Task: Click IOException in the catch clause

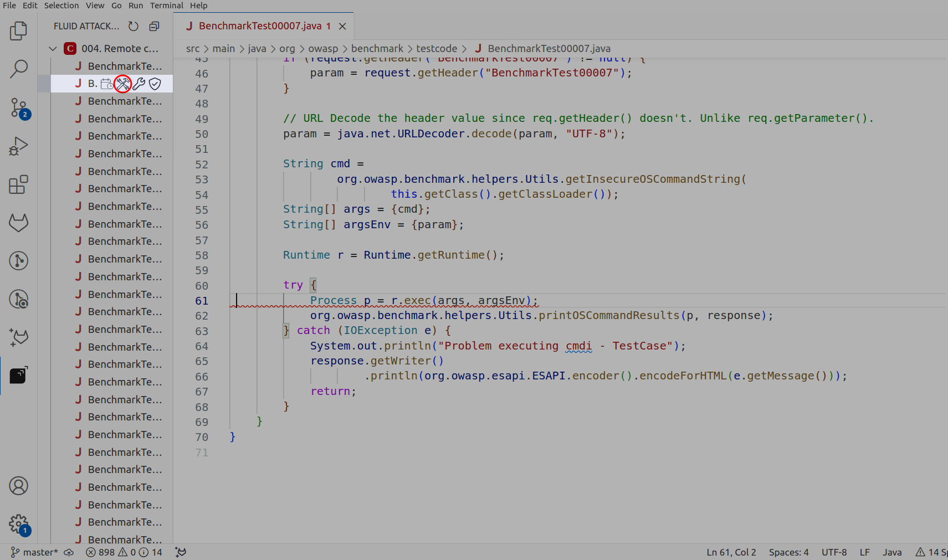Action: coord(381,331)
